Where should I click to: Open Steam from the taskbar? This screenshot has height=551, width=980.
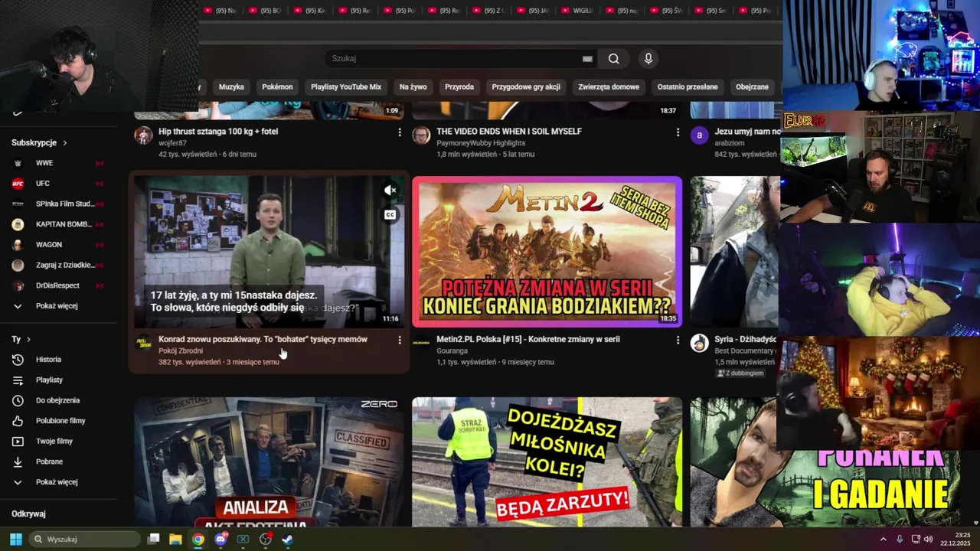287,539
